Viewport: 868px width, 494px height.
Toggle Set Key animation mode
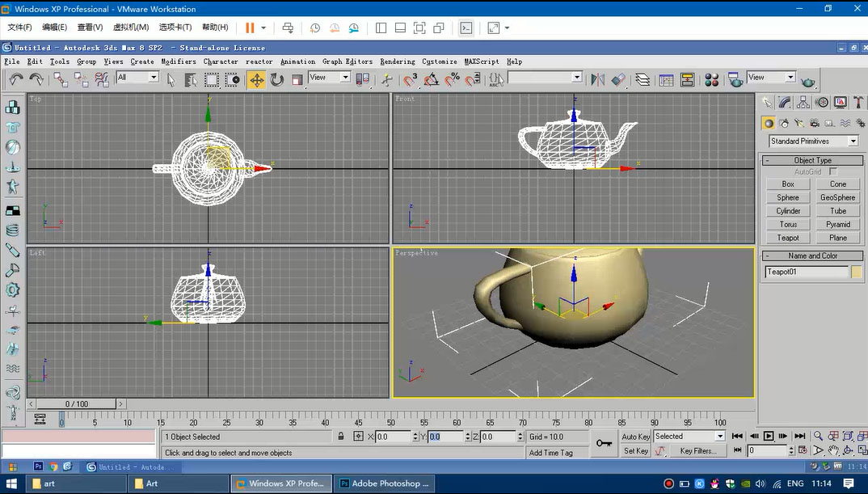point(635,451)
